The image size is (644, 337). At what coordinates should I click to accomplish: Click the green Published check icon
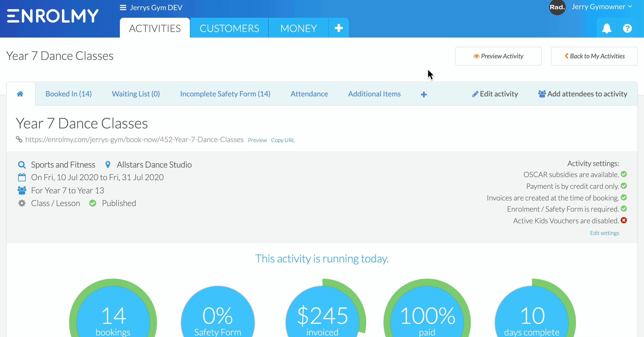[93, 203]
